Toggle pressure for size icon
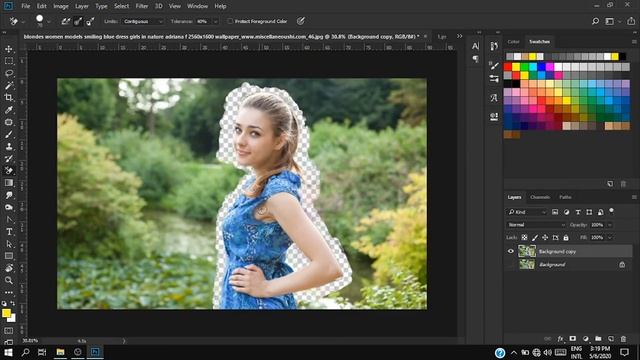This screenshot has width=640, height=360. pyautogui.click(x=301, y=21)
